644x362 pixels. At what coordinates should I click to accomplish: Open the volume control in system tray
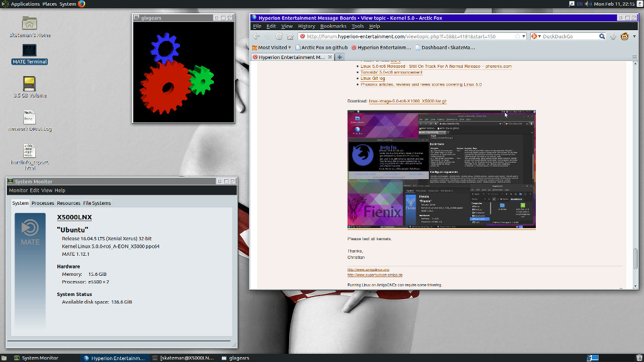coord(588,4)
